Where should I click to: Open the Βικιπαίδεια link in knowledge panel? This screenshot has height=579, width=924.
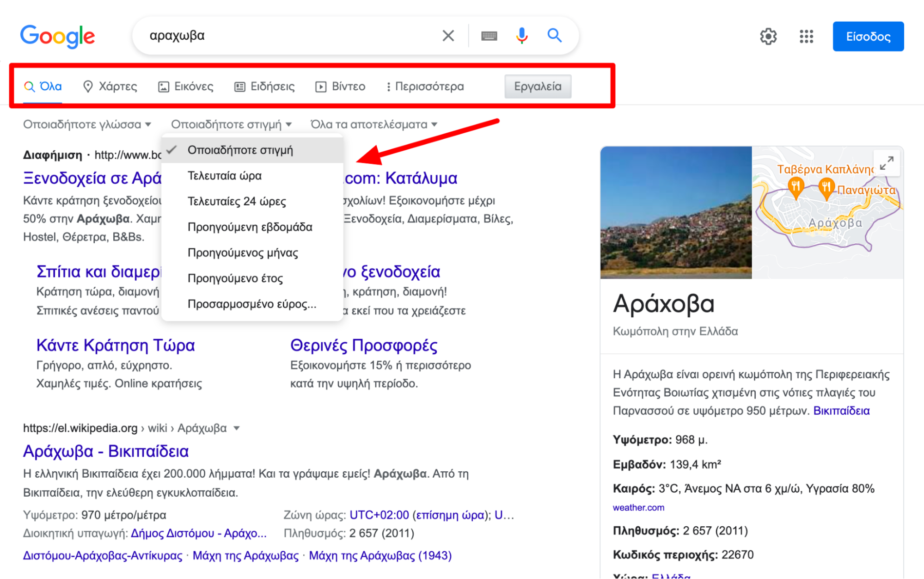(841, 411)
